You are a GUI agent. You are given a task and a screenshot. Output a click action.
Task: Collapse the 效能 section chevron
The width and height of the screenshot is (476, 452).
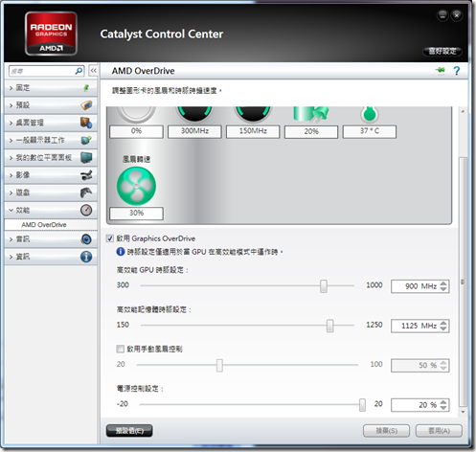pos(11,210)
